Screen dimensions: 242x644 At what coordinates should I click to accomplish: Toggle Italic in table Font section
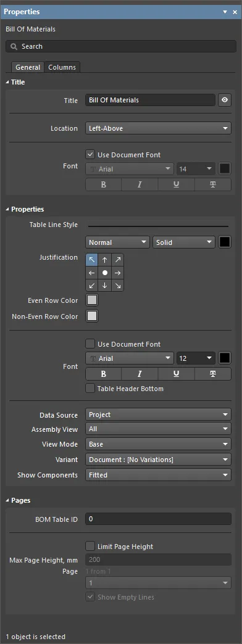click(x=140, y=374)
